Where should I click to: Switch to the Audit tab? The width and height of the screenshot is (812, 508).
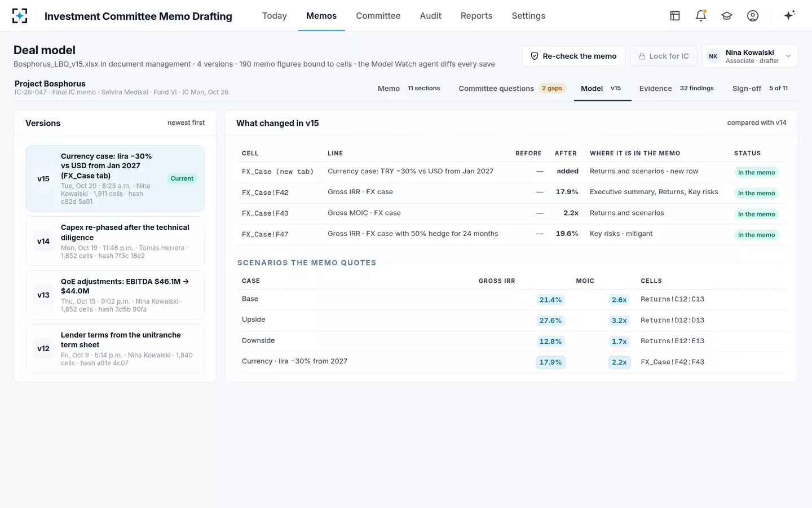(x=431, y=16)
